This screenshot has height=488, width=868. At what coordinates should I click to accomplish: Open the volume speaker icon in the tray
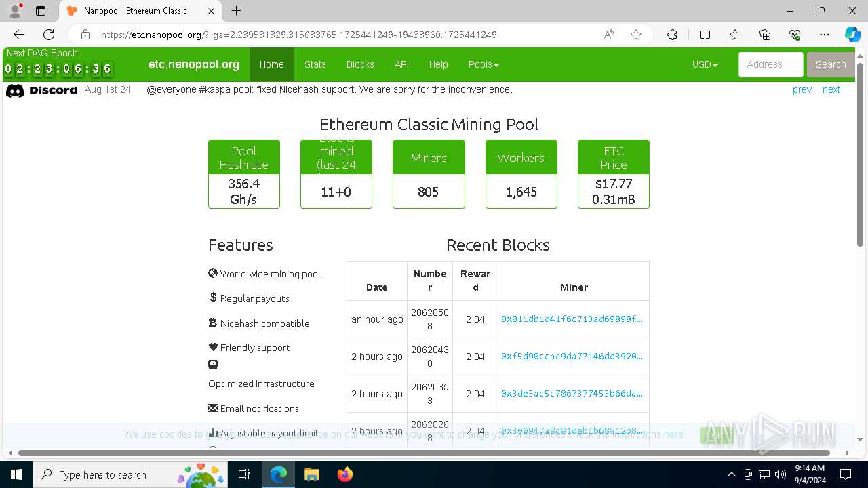[781, 474]
